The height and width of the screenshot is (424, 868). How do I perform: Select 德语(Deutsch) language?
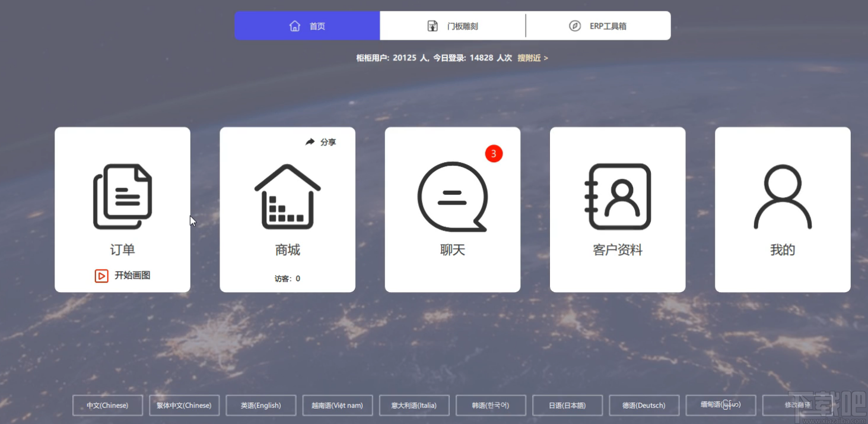[644, 406]
